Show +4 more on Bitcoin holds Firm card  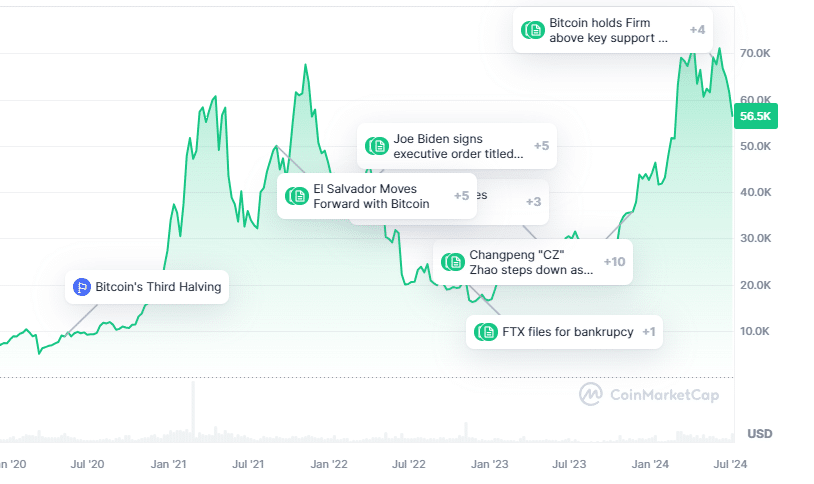697,30
